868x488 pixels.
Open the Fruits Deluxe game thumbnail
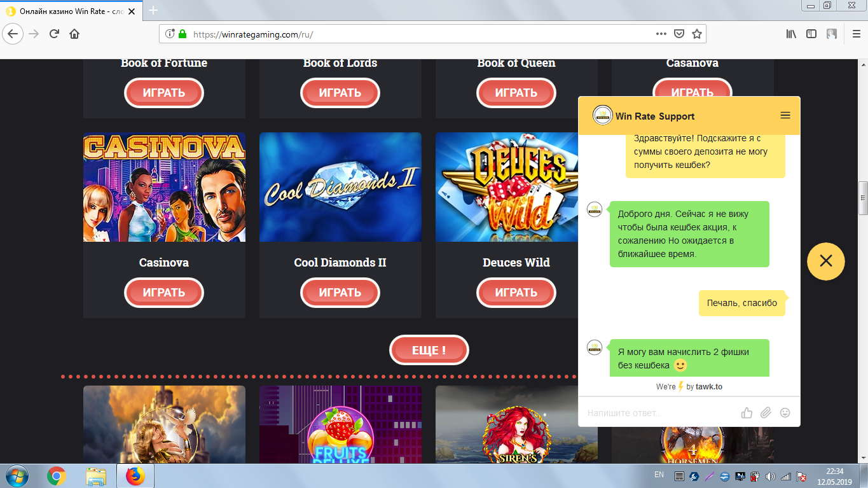[x=340, y=424]
